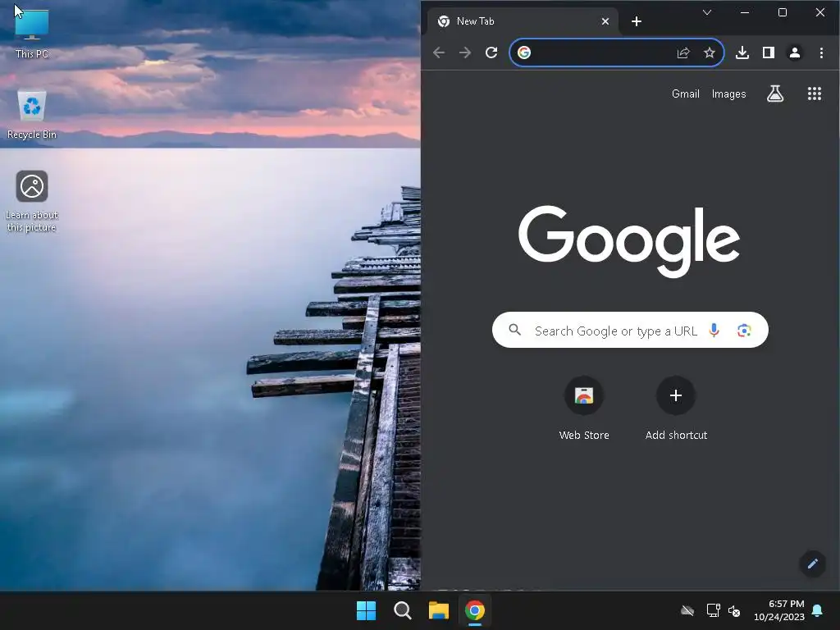Close the New Tab tab
Viewport: 840px width, 630px height.
click(x=605, y=21)
